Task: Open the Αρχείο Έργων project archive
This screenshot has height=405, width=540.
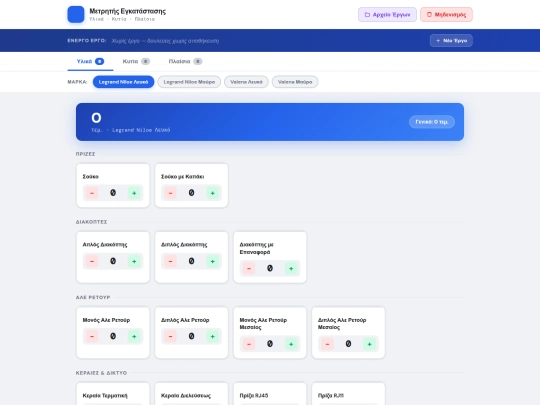Action: 387,14
